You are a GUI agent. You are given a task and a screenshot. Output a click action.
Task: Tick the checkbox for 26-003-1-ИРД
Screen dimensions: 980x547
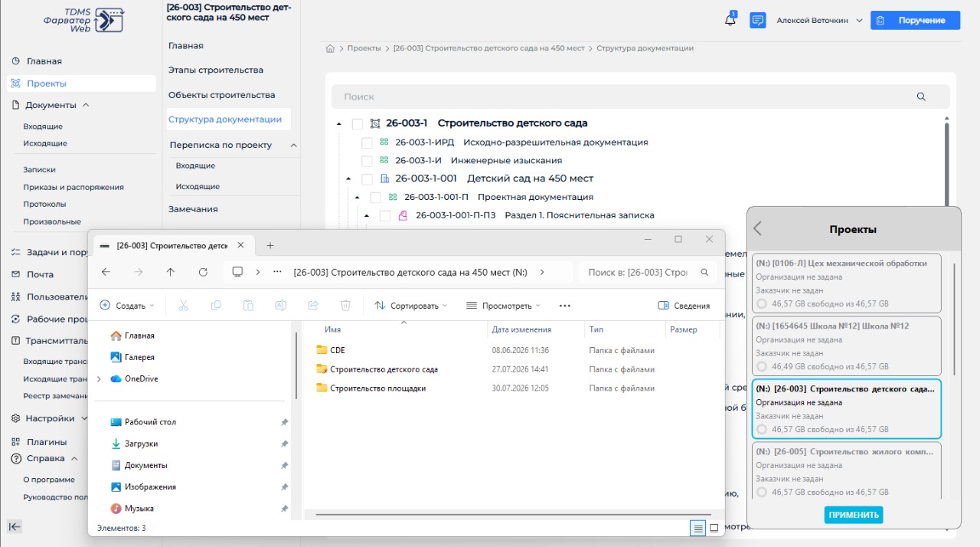point(367,142)
